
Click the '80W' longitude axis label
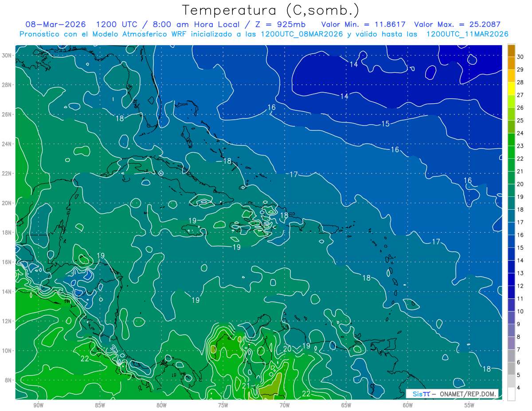(161, 405)
